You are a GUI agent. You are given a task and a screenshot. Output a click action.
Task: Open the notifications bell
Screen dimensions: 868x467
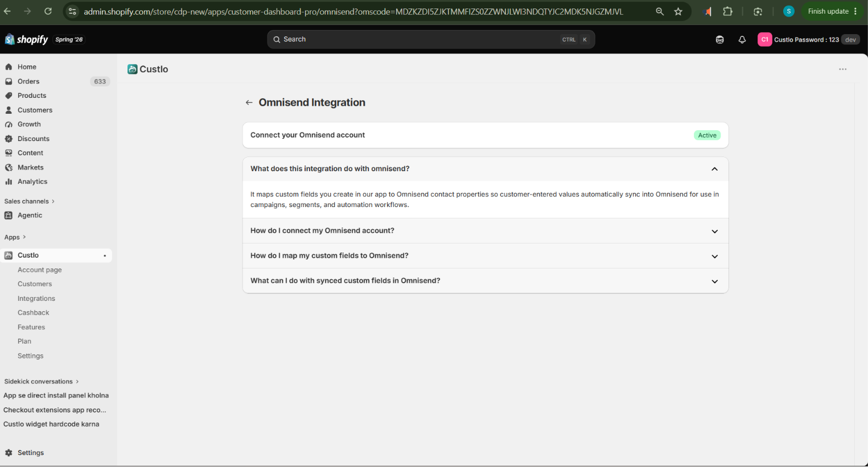tap(742, 40)
